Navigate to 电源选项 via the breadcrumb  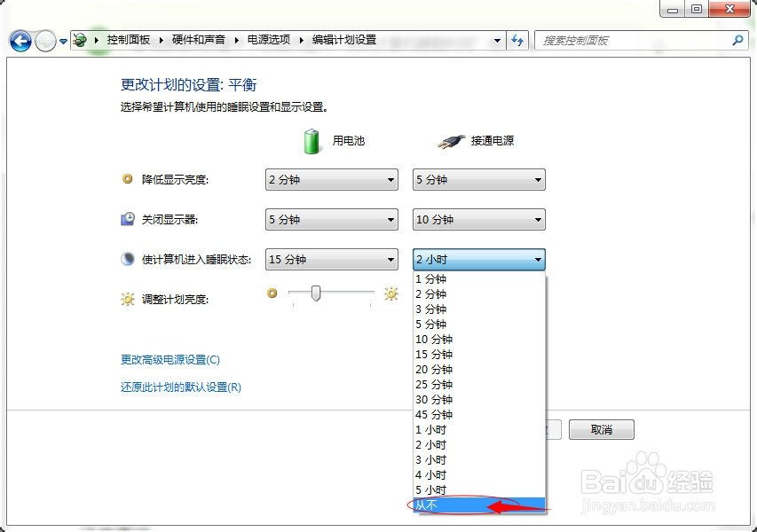268,39
